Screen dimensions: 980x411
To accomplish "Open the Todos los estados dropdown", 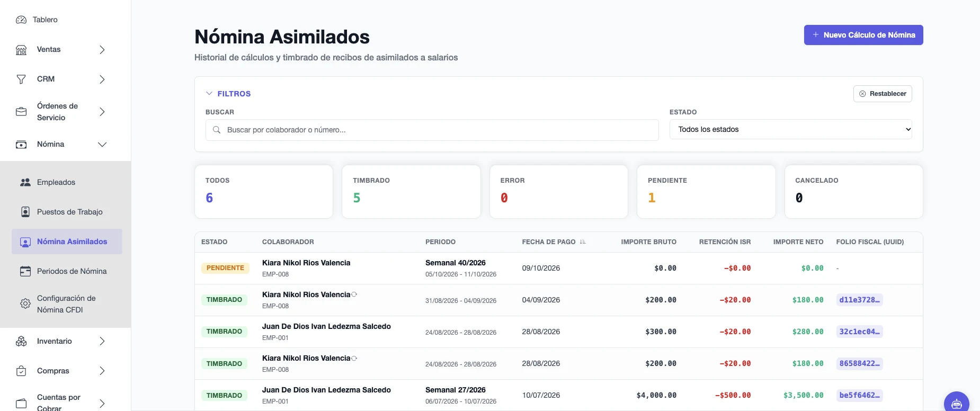I will click(x=791, y=129).
